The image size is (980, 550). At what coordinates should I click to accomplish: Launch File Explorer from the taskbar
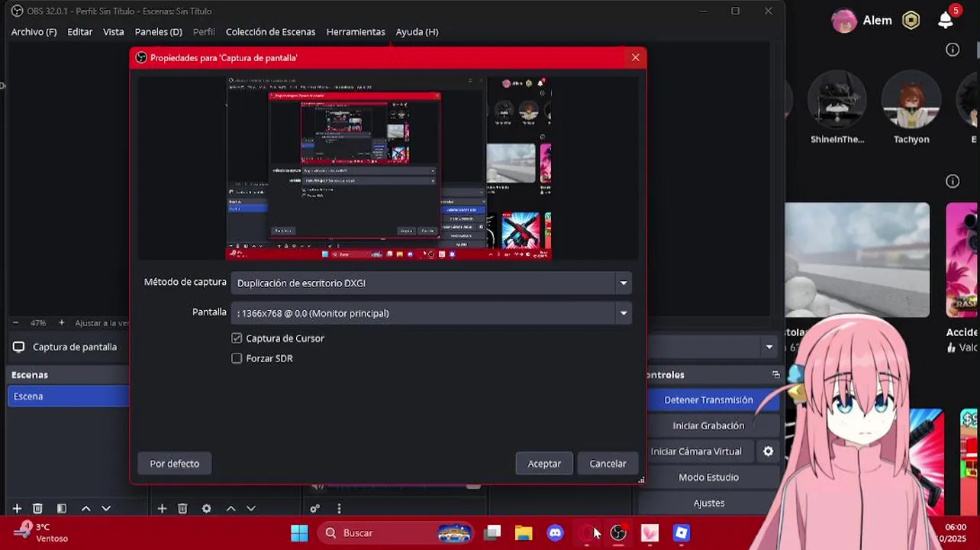[x=524, y=533]
